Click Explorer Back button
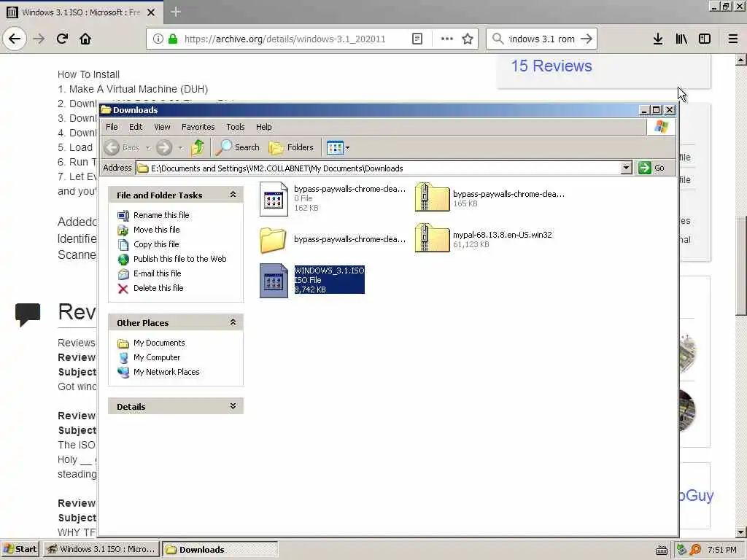The height and width of the screenshot is (560, 747). coord(122,147)
